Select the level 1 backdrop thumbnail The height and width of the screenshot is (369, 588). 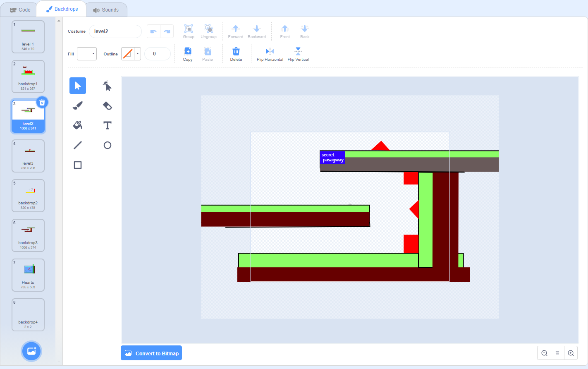[x=28, y=37]
